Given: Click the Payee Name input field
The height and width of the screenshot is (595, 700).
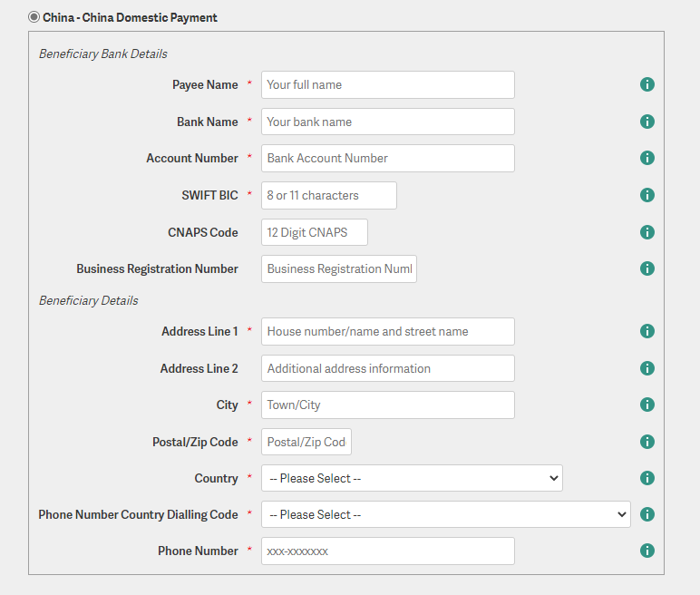Looking at the screenshot, I should tap(387, 85).
